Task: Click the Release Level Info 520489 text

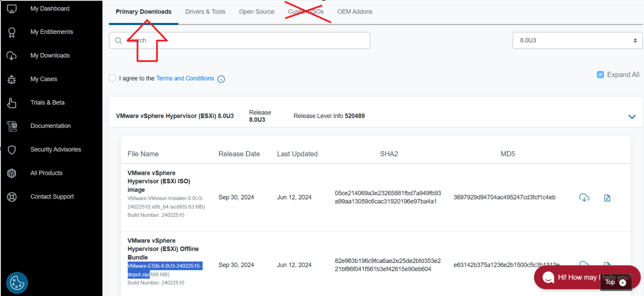Action: click(329, 116)
